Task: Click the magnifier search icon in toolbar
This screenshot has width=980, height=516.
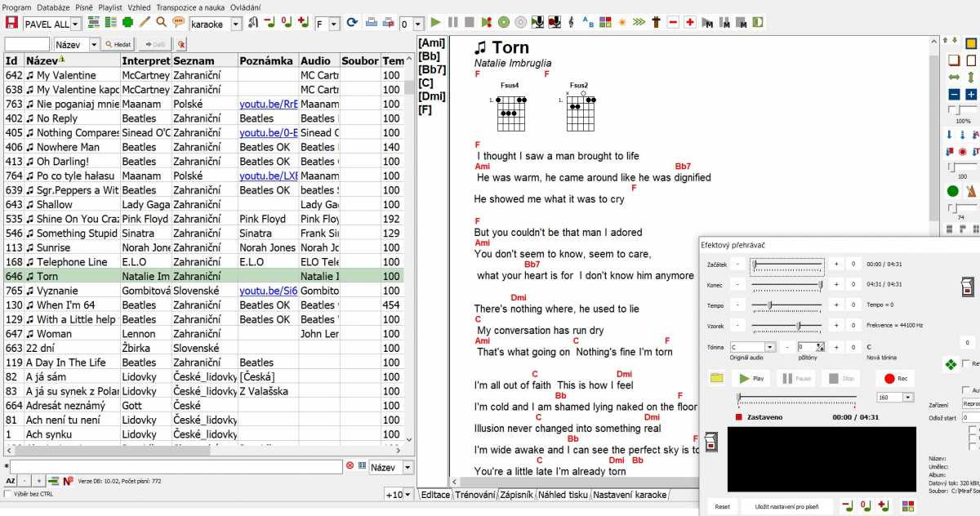Action: pos(161,23)
